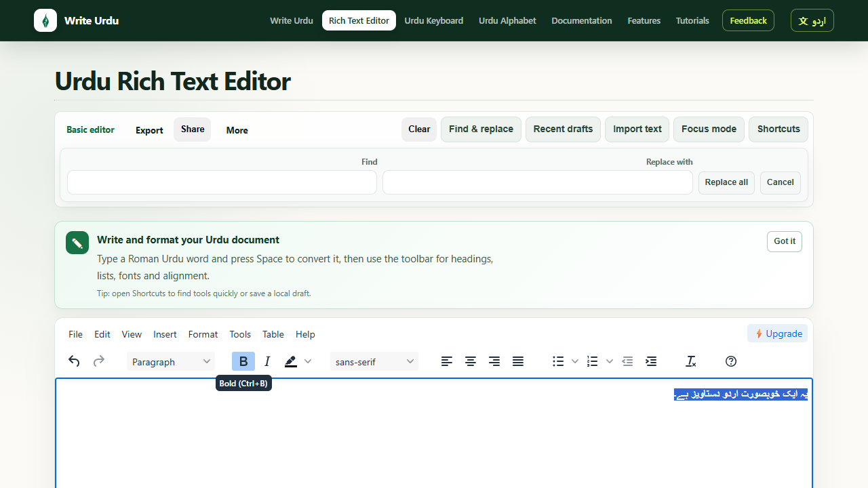Go to Urdu Keyboard page
The height and width of the screenshot is (488, 868).
click(x=434, y=20)
